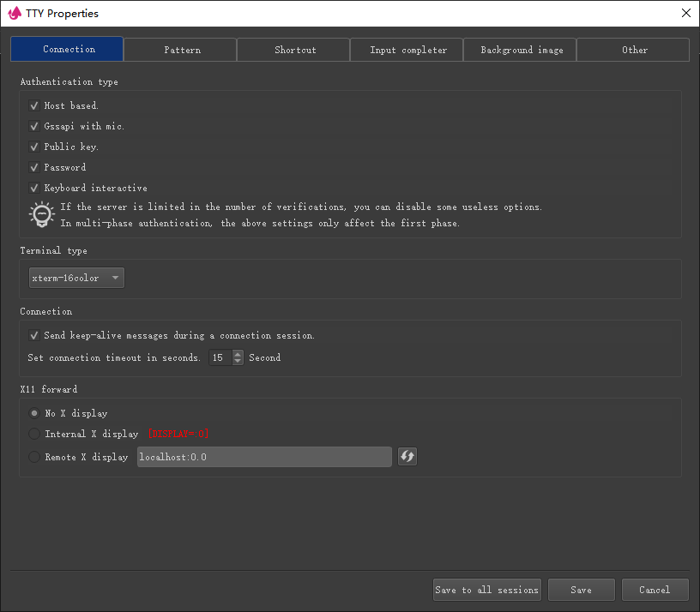Uncheck the Host based authentication checkbox
Image resolution: width=700 pixels, height=612 pixels.
34,105
